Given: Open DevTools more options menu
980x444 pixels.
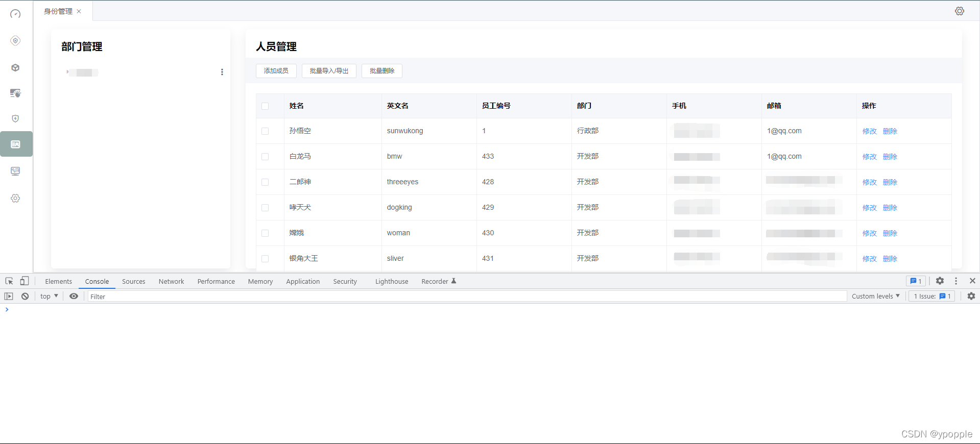Looking at the screenshot, I should (x=956, y=281).
